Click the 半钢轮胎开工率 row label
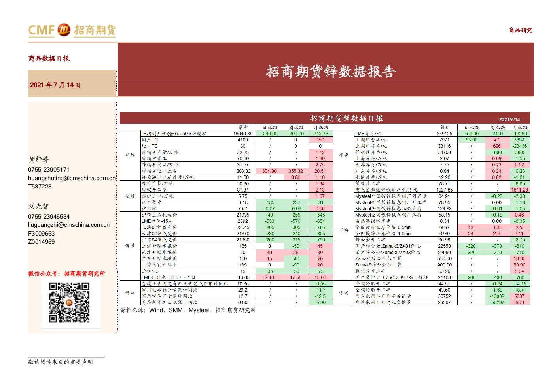This screenshot has height=392, width=555. click(x=373, y=284)
